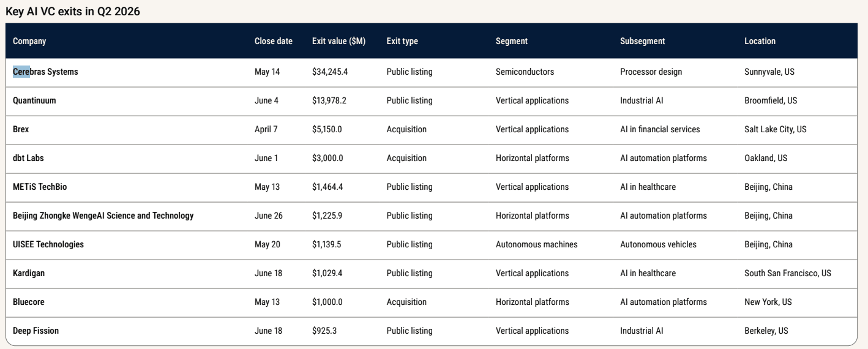Click Broomfield, US location cell
This screenshot has width=868, height=349.
tap(771, 100)
